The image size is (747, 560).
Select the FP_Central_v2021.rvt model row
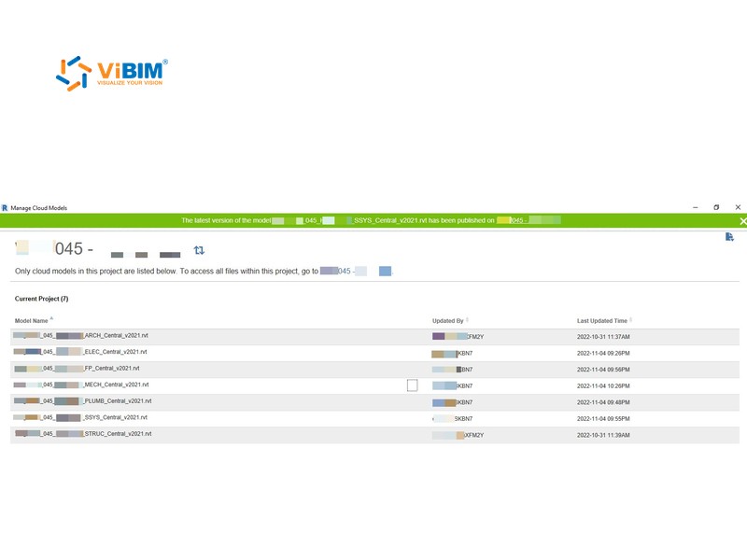click(375, 370)
